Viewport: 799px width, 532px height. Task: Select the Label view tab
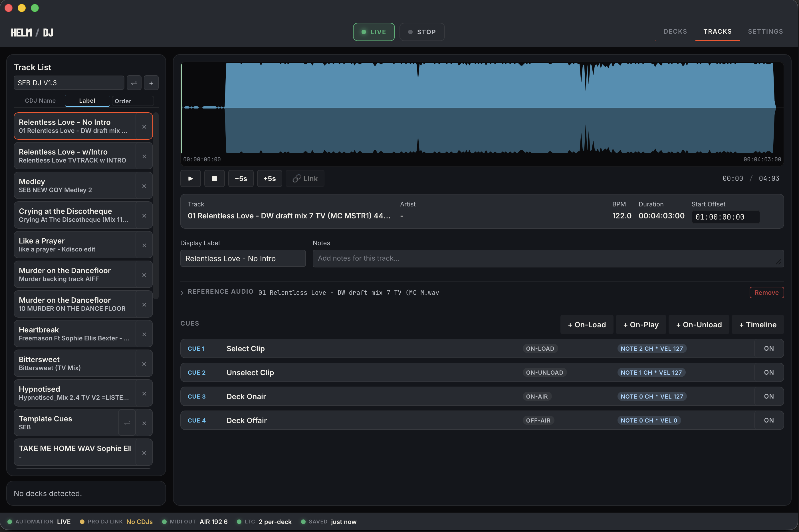[x=87, y=101]
